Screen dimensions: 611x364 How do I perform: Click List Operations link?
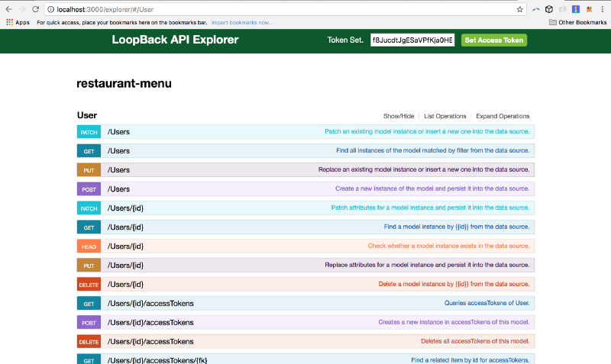445,116
